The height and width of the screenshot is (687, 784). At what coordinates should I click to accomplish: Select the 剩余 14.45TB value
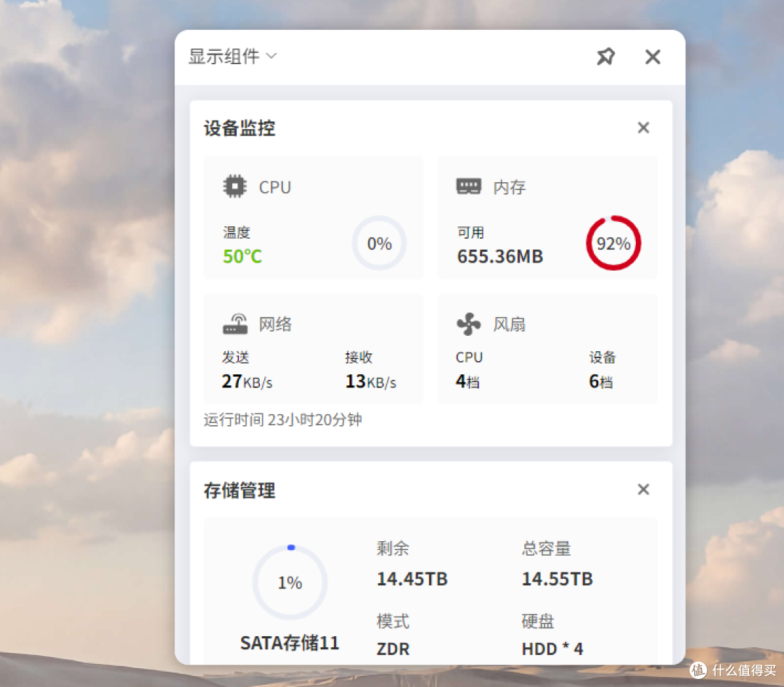[x=412, y=579]
